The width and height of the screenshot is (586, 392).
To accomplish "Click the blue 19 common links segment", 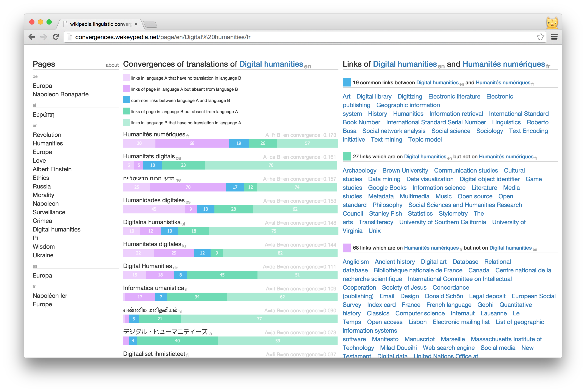I will (239, 143).
